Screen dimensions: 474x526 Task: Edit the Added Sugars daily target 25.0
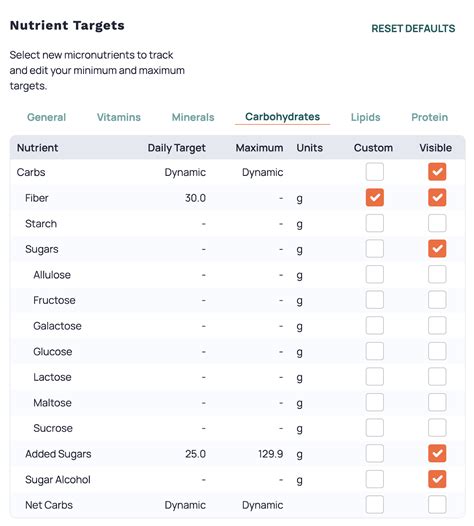(195, 454)
